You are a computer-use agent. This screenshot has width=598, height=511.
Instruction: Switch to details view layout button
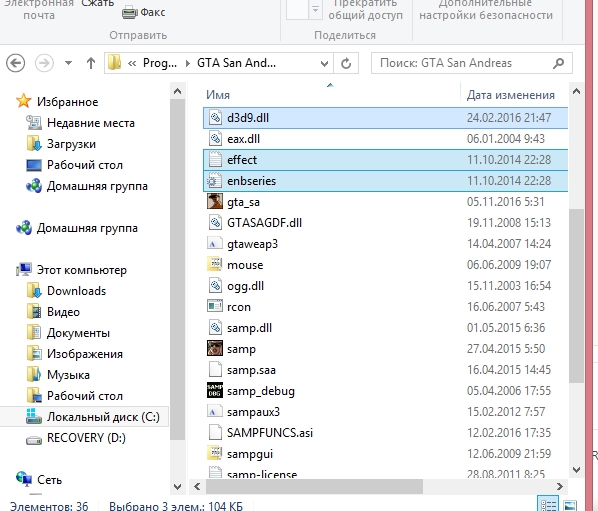(548, 505)
